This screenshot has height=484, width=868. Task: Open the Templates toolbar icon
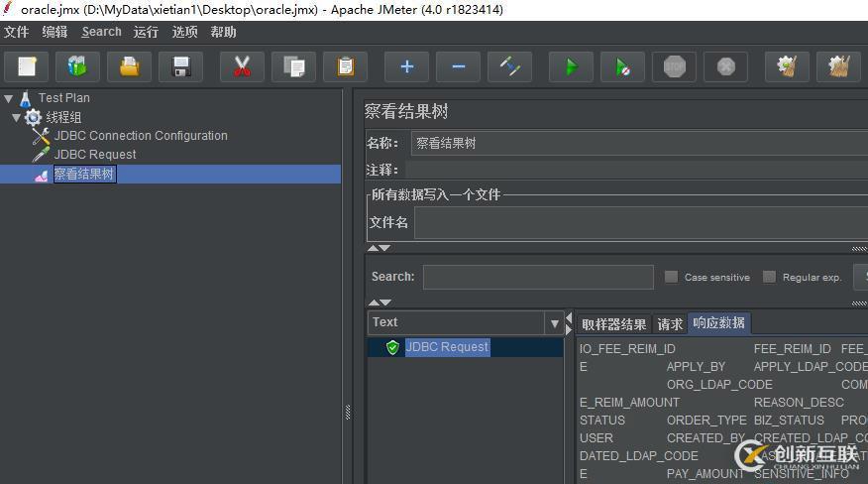coord(77,67)
